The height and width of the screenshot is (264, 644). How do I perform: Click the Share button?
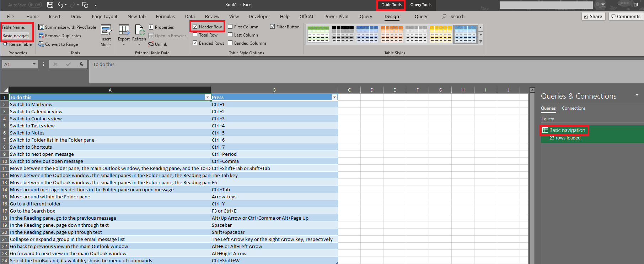pyautogui.click(x=593, y=16)
